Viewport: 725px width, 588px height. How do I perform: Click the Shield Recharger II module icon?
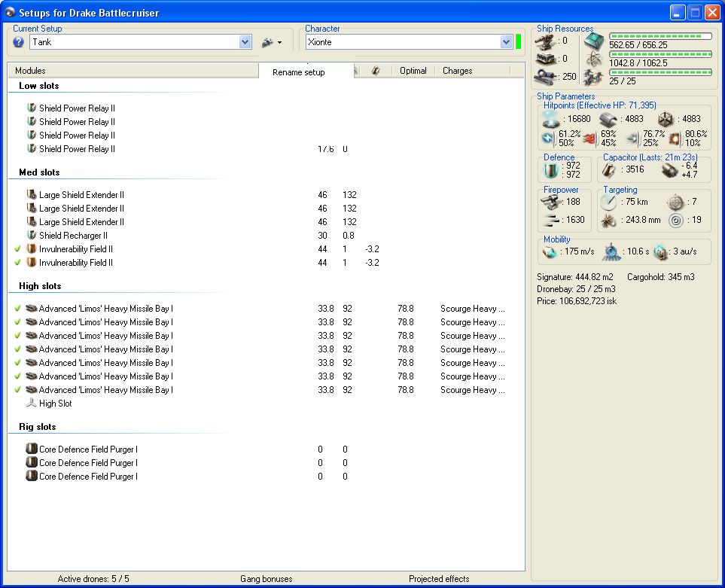click(x=32, y=235)
